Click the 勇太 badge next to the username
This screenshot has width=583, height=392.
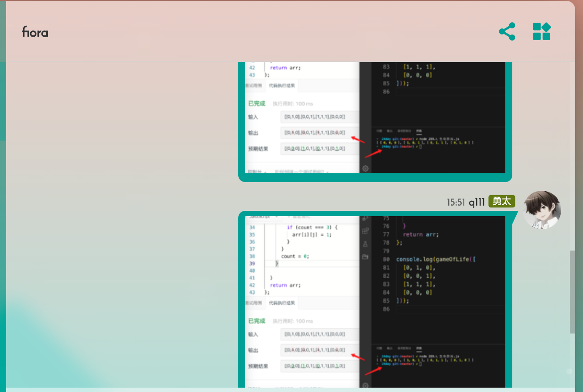click(501, 202)
